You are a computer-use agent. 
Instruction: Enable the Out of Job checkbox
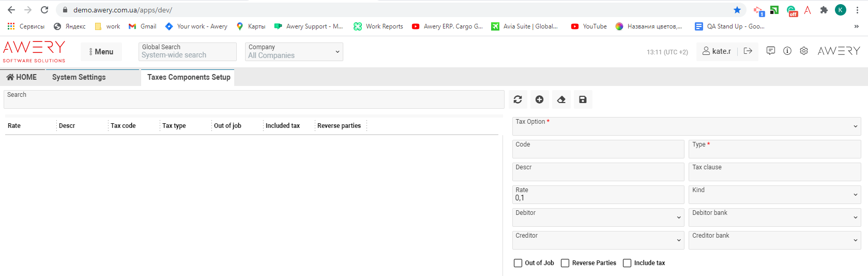[x=518, y=263]
